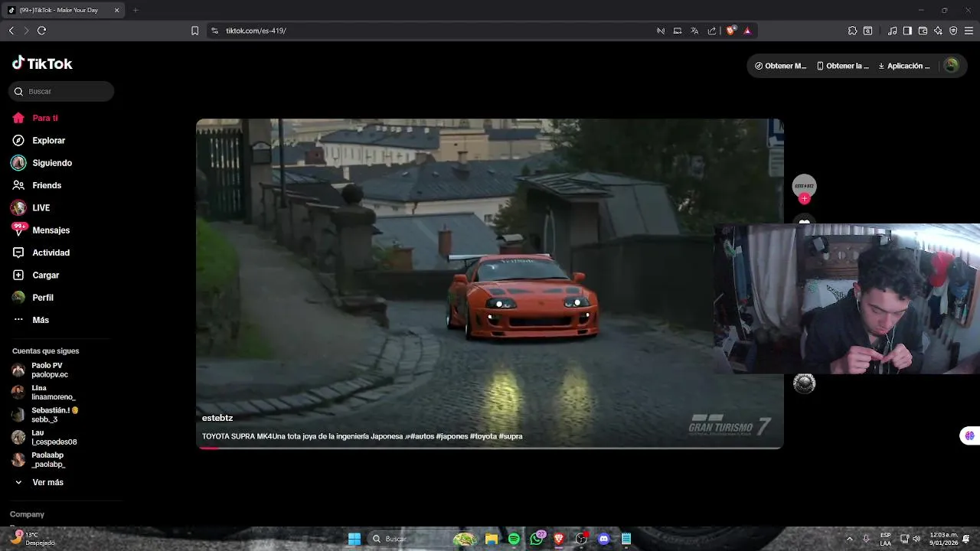Screen dimensions: 980x551
Task: Expand the Más options menu
Action: coord(31,320)
